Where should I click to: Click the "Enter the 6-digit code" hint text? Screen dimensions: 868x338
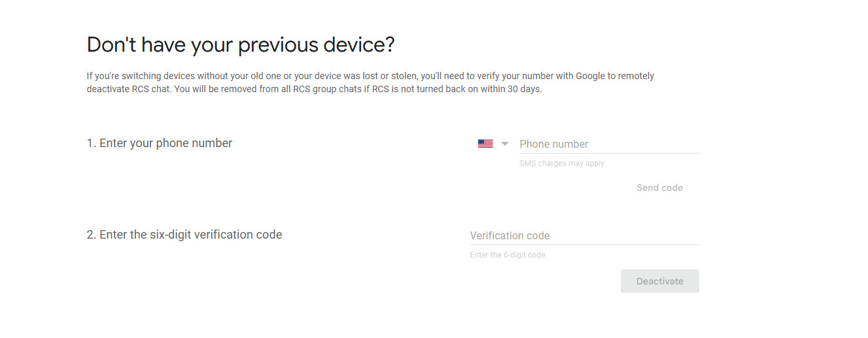point(507,255)
